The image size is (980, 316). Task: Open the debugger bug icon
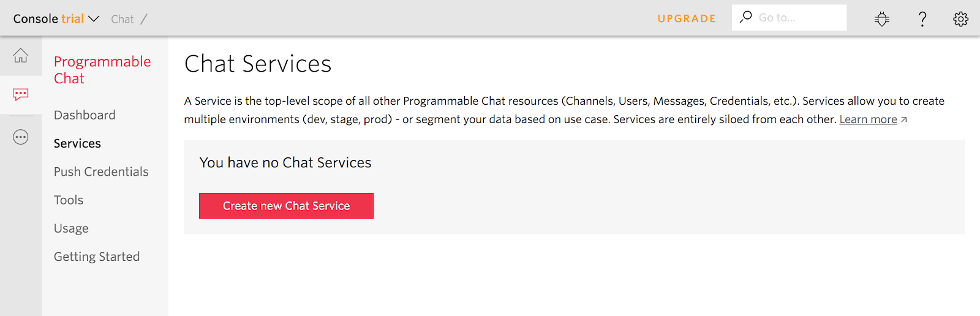click(882, 19)
